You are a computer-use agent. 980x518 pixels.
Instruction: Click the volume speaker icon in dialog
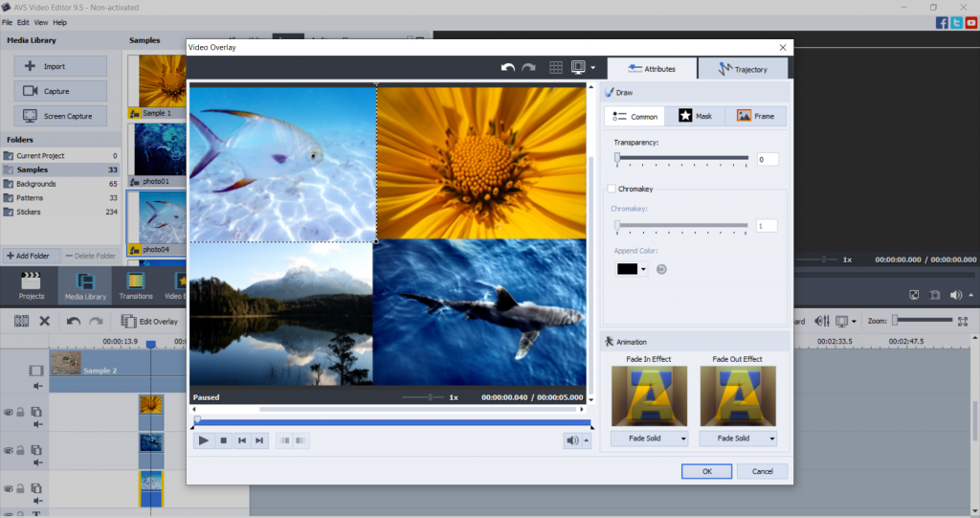point(572,440)
